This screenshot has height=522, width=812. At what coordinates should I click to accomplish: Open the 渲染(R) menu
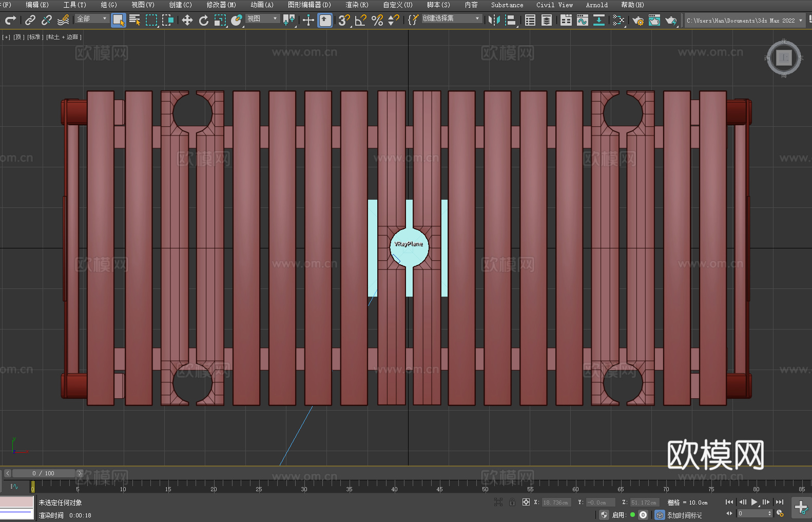(357, 5)
